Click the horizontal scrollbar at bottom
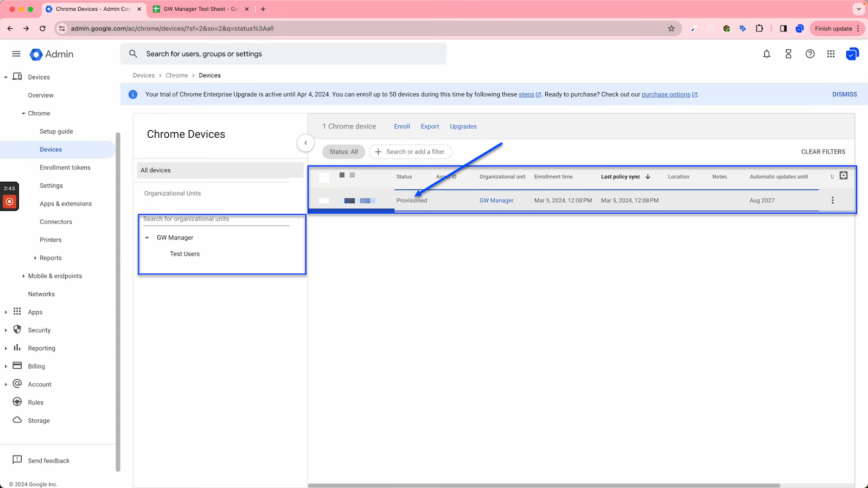This screenshot has height=488, width=868. [544, 485]
